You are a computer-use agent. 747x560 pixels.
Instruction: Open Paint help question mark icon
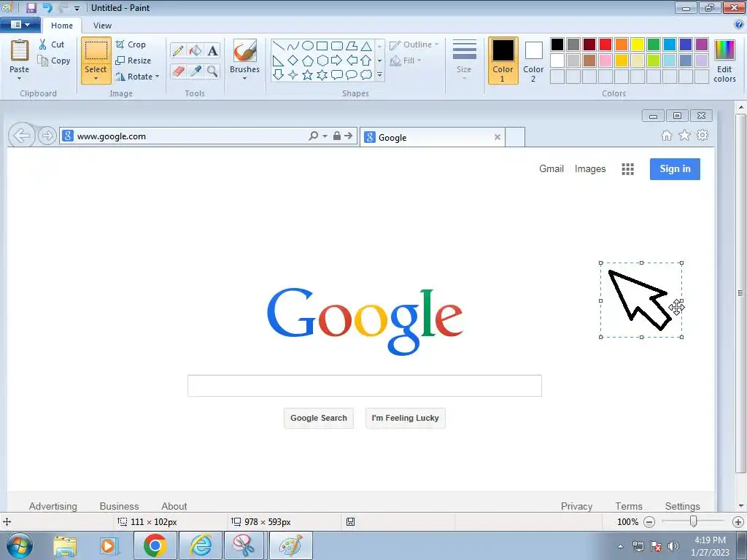tap(739, 25)
